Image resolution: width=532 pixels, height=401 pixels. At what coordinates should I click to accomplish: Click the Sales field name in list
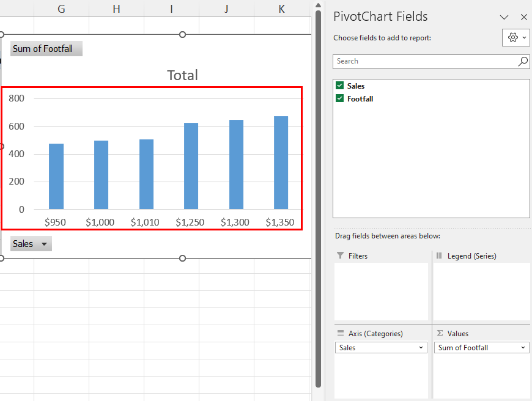point(355,86)
